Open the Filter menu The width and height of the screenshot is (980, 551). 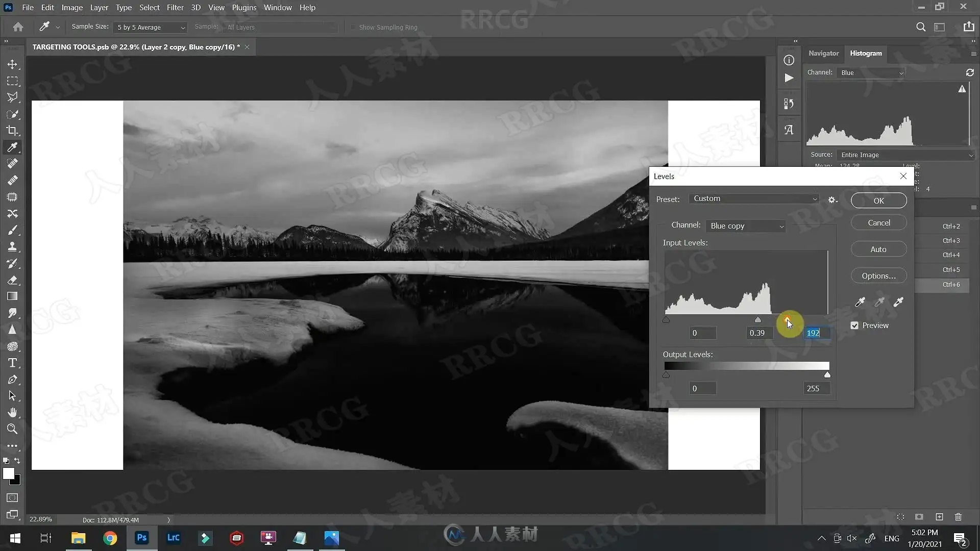[175, 8]
